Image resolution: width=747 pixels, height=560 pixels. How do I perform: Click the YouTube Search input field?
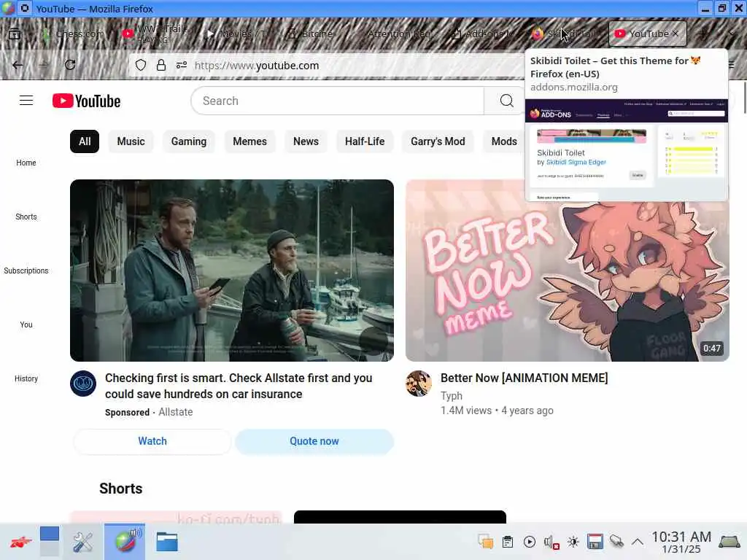tap(337, 101)
